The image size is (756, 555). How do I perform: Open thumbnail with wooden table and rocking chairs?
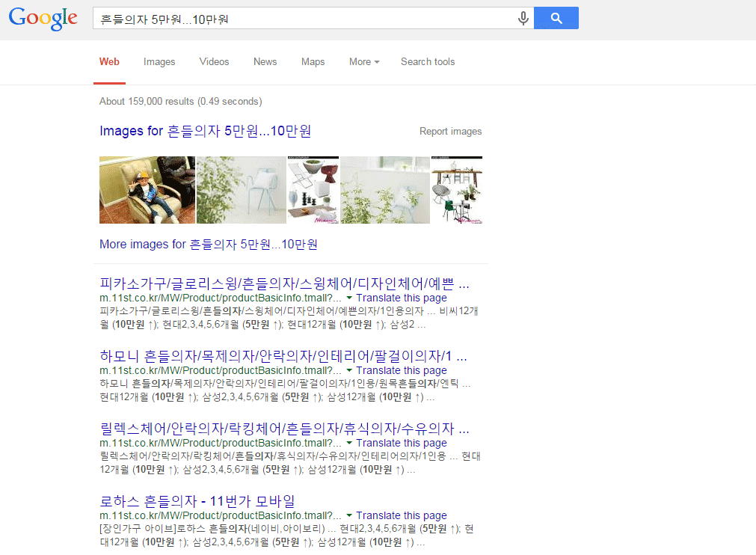tap(457, 190)
